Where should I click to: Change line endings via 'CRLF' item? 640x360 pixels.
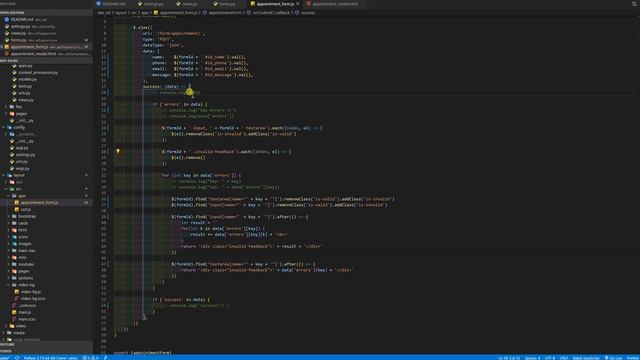(564, 358)
